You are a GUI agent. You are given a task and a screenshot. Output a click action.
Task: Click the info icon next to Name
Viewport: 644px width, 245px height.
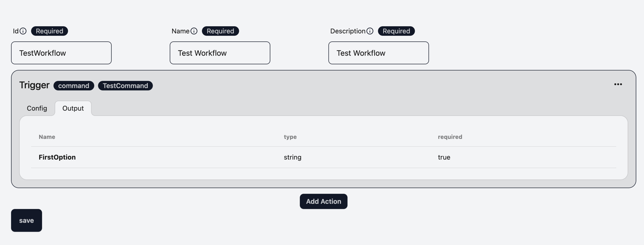click(x=194, y=31)
